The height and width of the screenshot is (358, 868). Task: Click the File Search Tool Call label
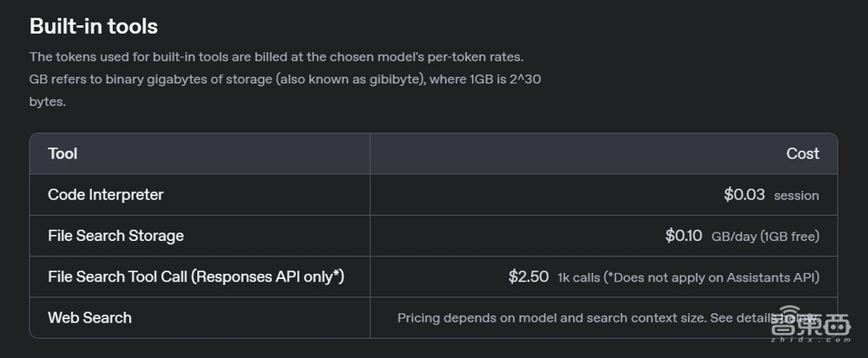(x=195, y=277)
